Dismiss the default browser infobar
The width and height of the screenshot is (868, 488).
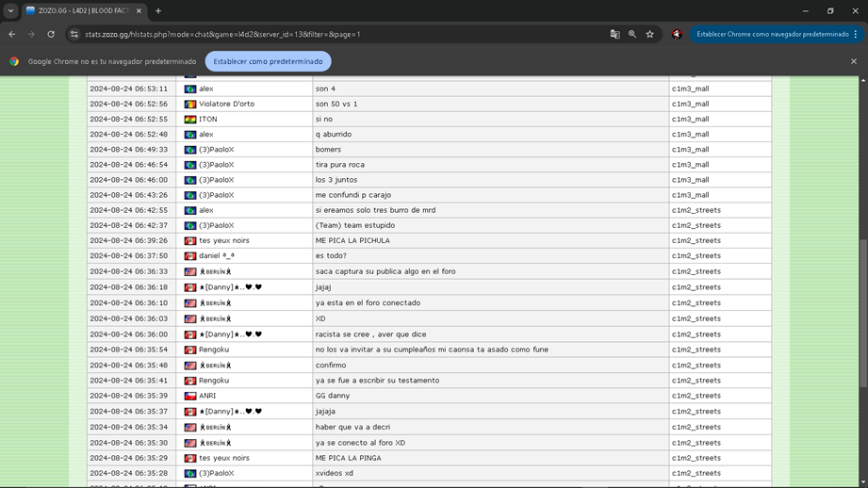(x=854, y=61)
